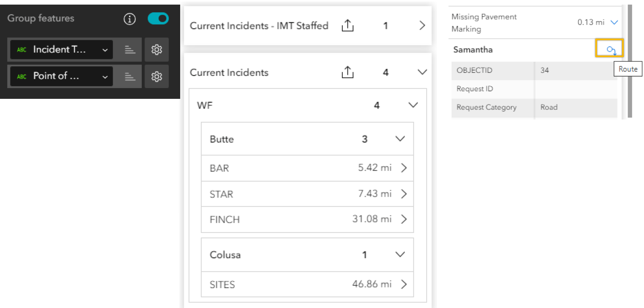Open the BAR incident item
The height and width of the screenshot is (308, 644).
[x=307, y=168]
